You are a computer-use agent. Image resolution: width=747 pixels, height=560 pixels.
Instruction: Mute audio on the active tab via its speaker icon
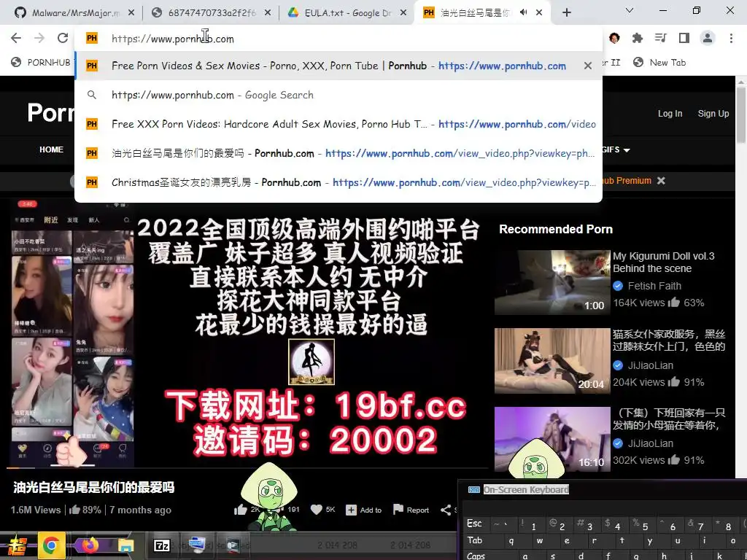[x=523, y=12]
